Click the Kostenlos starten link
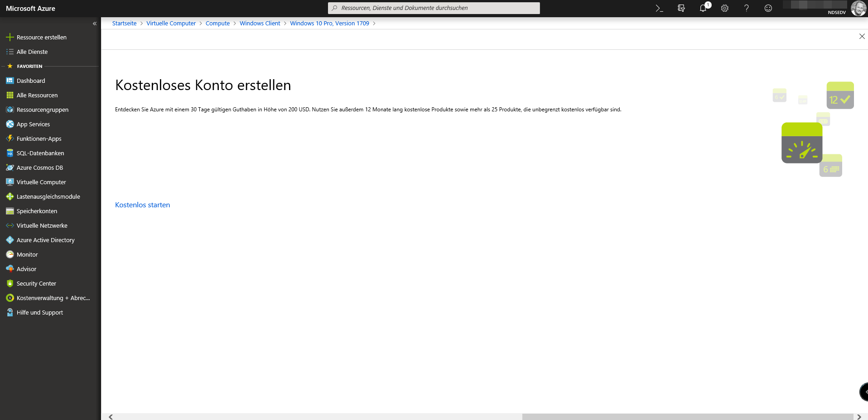The image size is (868, 420). 142,205
